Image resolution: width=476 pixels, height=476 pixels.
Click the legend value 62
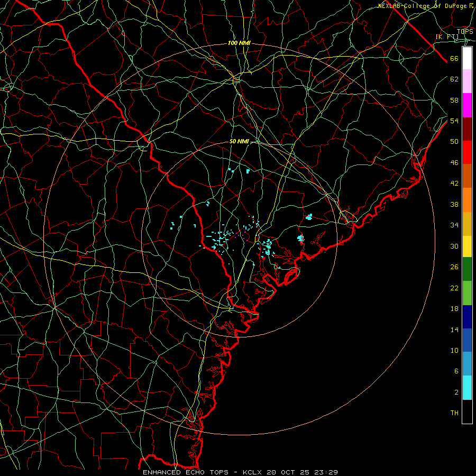[x=454, y=79]
